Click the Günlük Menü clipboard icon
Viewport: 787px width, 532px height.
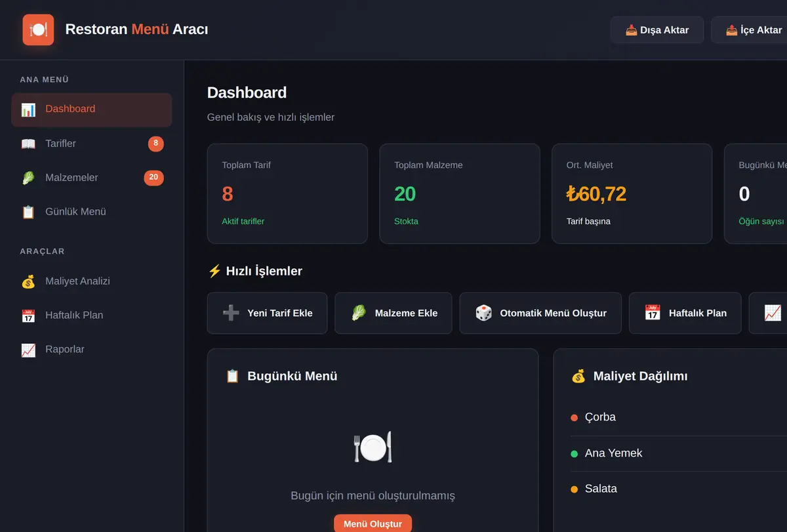tap(28, 212)
